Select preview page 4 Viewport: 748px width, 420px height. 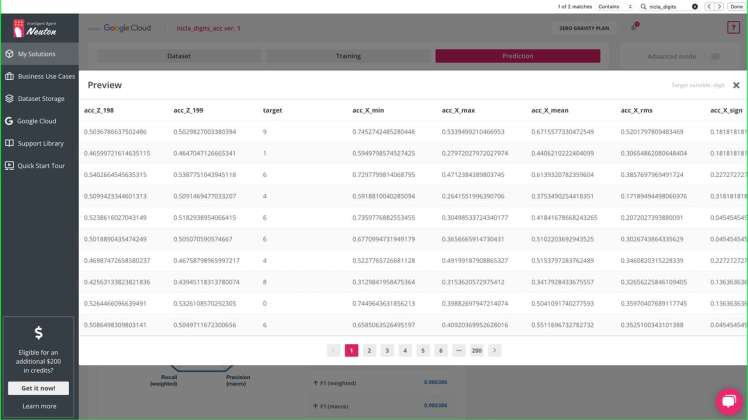405,350
